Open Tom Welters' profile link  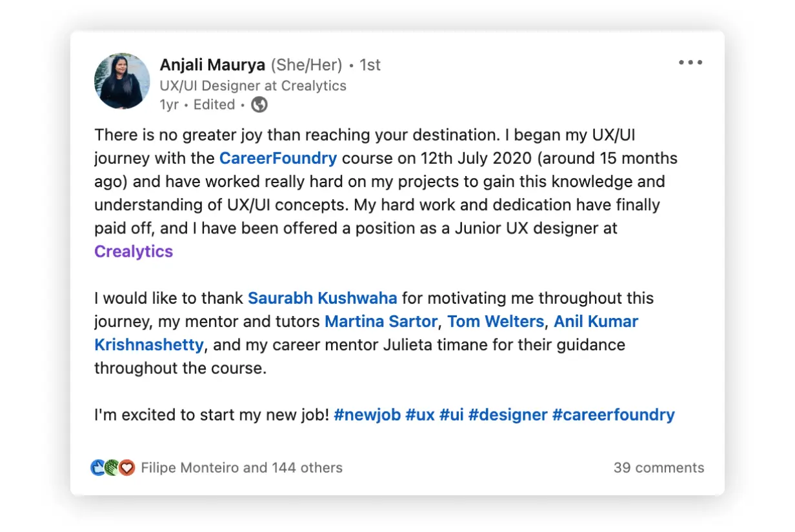494,321
